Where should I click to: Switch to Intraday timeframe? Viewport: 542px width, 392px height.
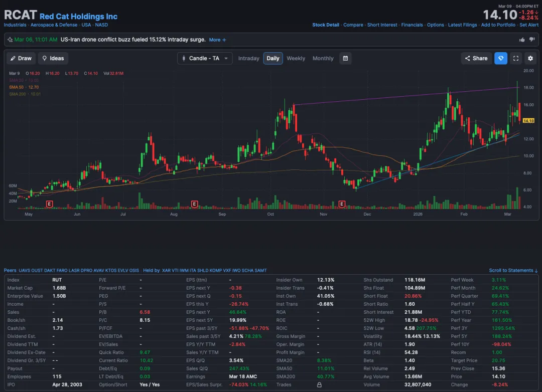(x=248, y=58)
